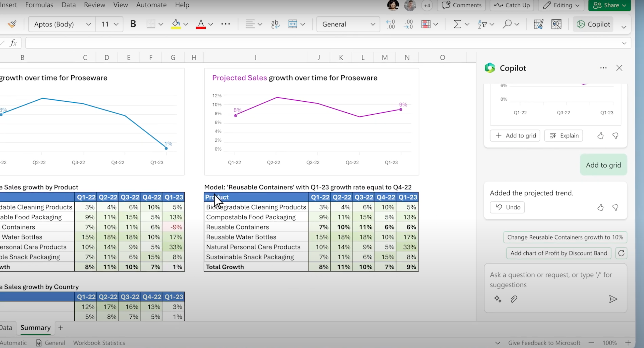Image resolution: width=644 pixels, height=348 pixels.
Task: Click the Decrease Decimal icon
Action: 390,24
